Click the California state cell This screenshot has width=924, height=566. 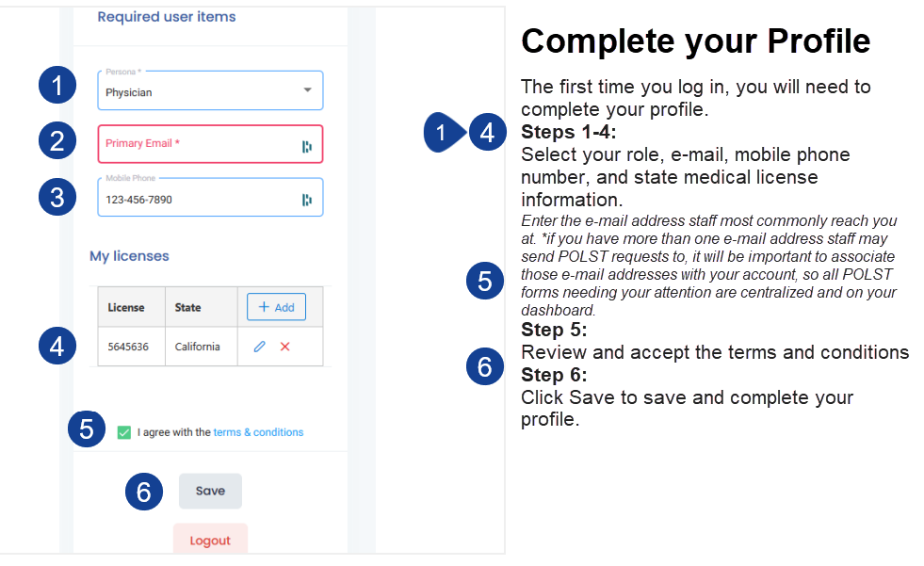click(x=198, y=347)
